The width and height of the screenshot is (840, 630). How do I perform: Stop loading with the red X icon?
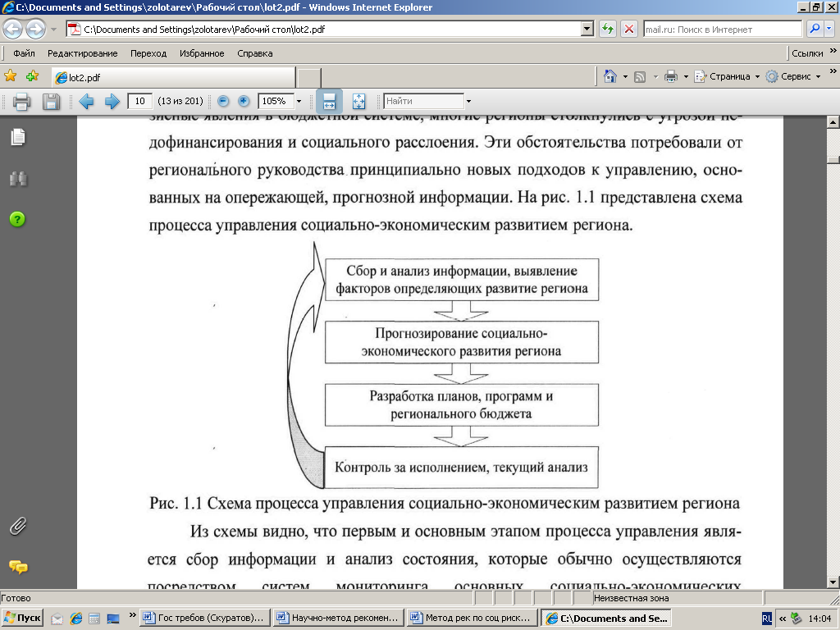[629, 29]
